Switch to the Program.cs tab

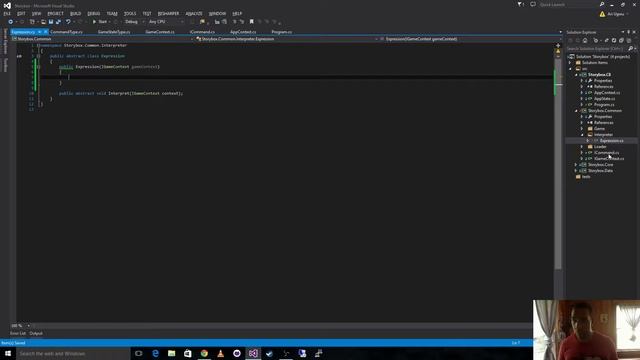pyautogui.click(x=282, y=32)
